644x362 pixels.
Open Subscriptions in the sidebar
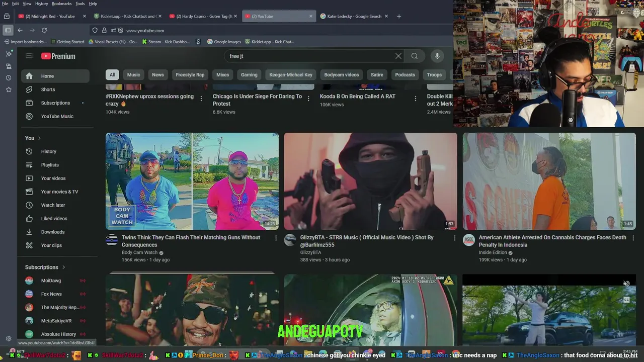pos(55,103)
